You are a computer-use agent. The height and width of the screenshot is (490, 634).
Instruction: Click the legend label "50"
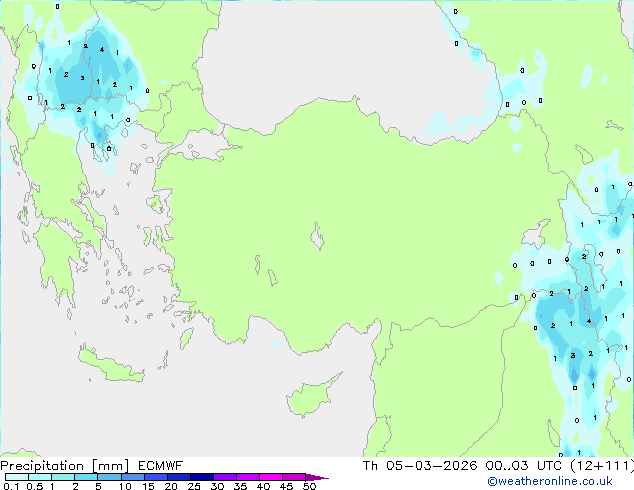coord(309,486)
